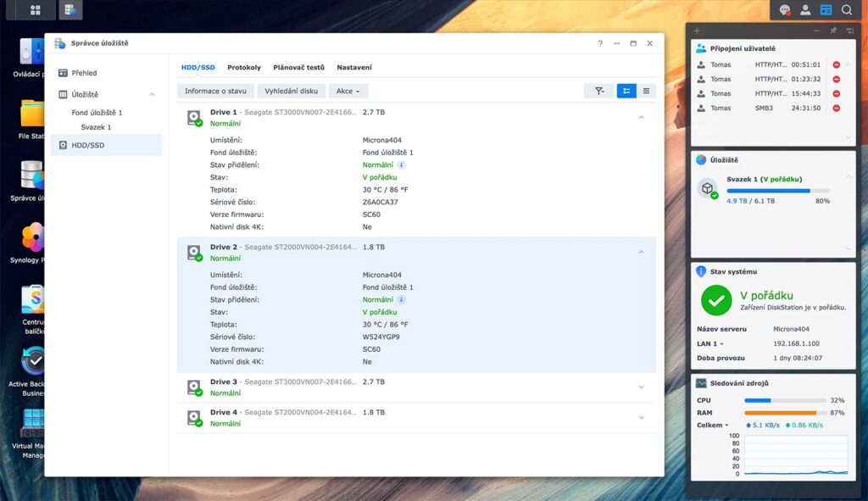868x501 pixels.
Task: Collapse Drive 1 details
Action: tap(641, 117)
